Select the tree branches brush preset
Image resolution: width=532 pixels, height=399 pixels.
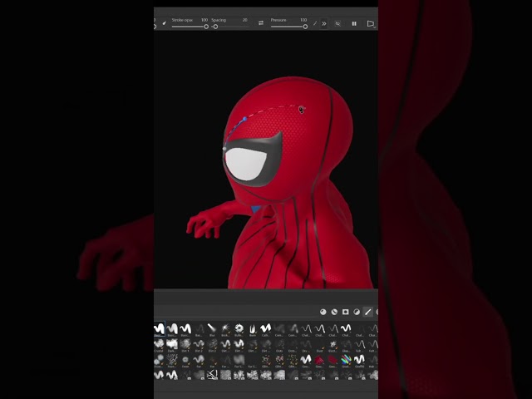click(x=172, y=360)
